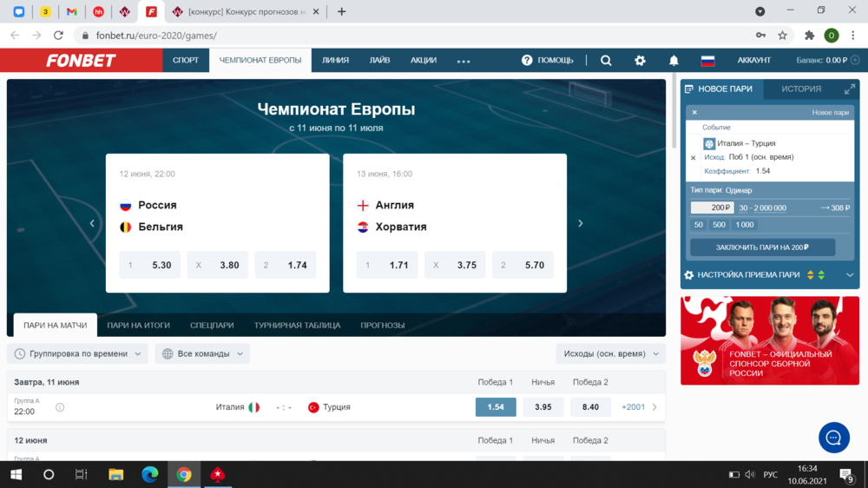This screenshot has height=488, width=868.
Task: Open the search magnifier in Fonbet header
Action: (x=606, y=61)
